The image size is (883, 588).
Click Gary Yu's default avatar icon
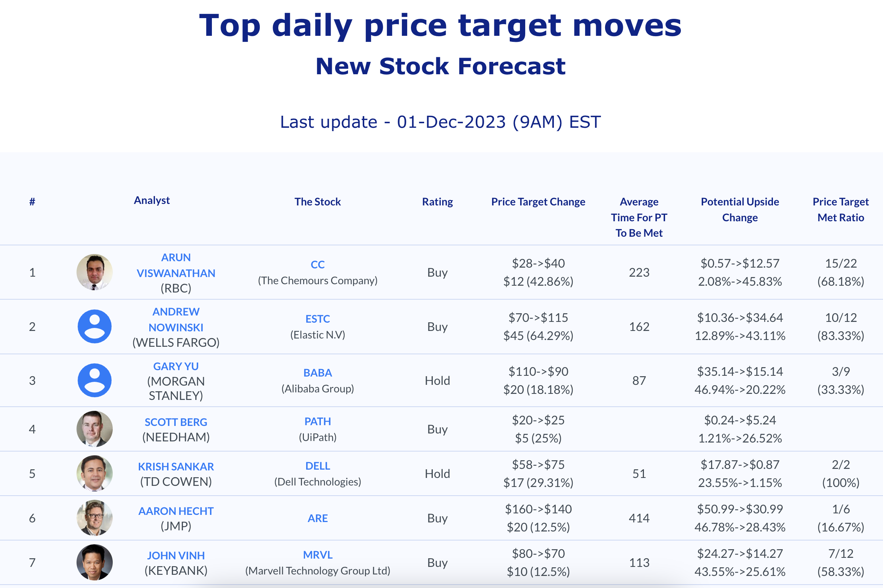coord(95,380)
